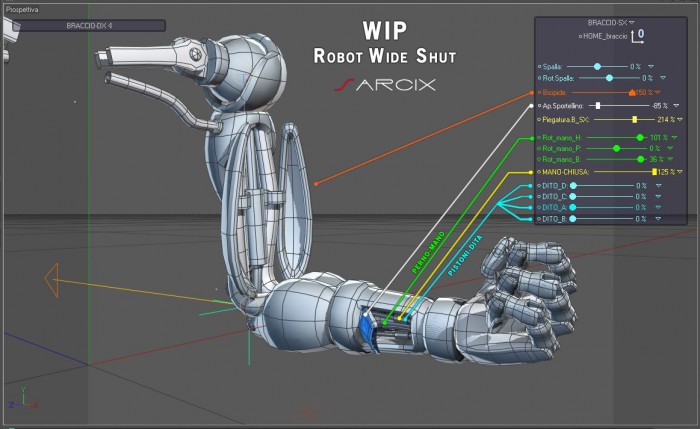Click the Spalla slider handle

click(x=597, y=67)
